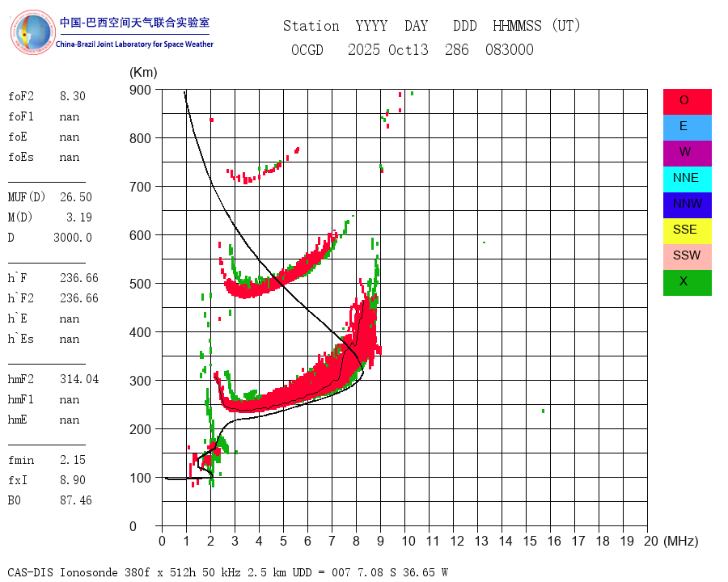Click the foF1 nan value
The height and width of the screenshot is (582, 728).
point(70,116)
